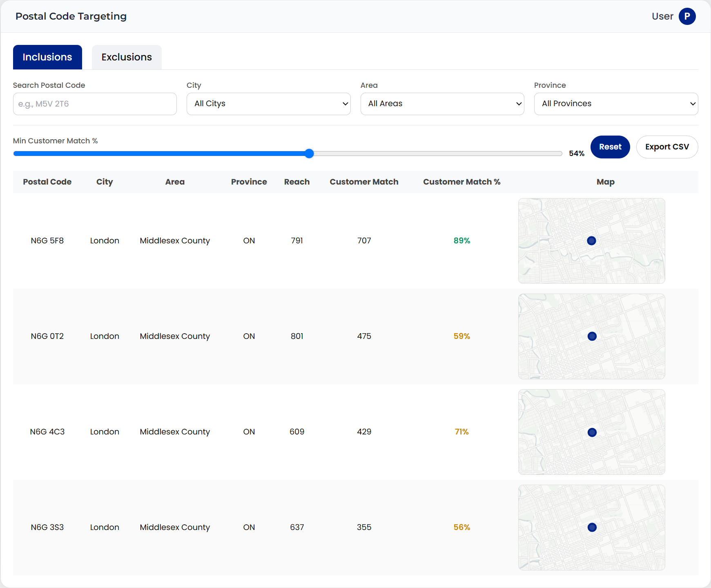Expand the All Areas dropdown

(442, 104)
